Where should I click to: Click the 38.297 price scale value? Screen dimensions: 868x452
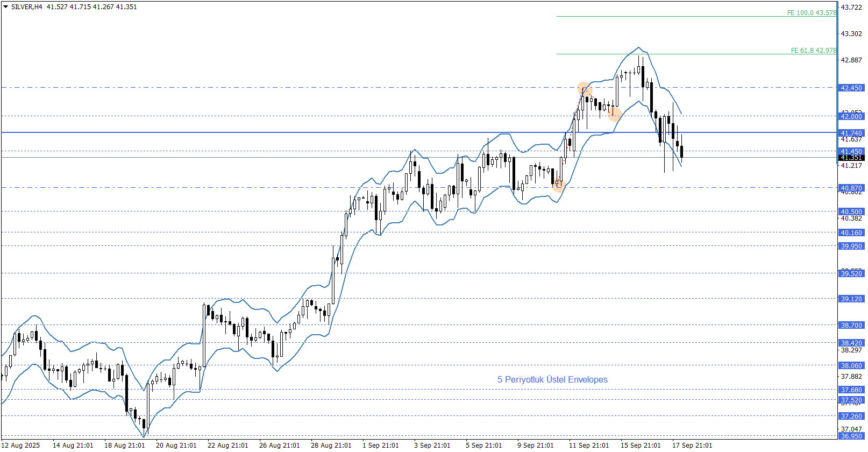(851, 350)
